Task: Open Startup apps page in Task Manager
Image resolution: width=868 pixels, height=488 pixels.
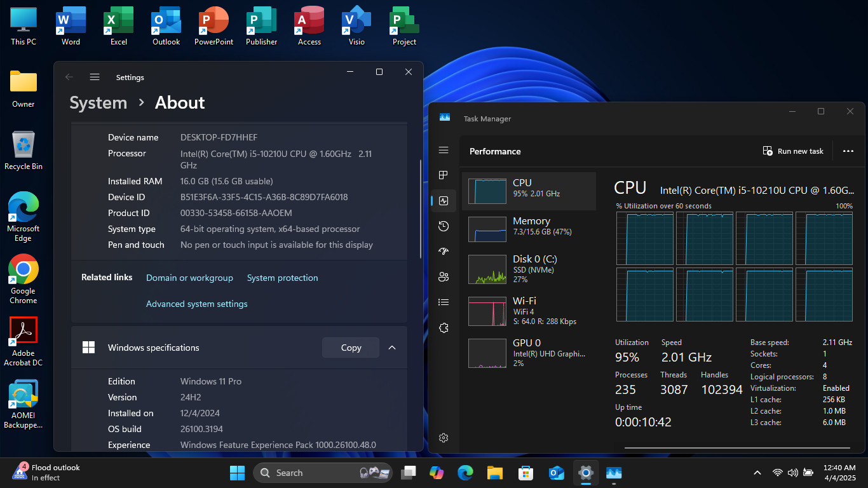Action: pyautogui.click(x=444, y=252)
